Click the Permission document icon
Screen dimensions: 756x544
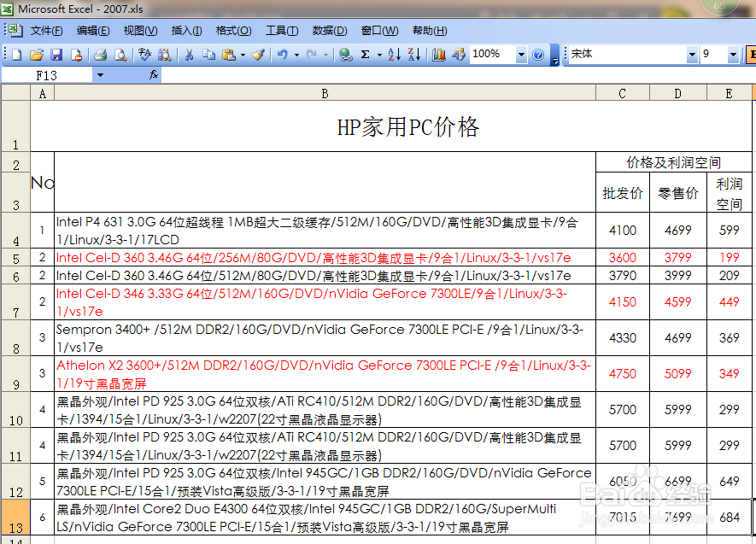point(76,55)
